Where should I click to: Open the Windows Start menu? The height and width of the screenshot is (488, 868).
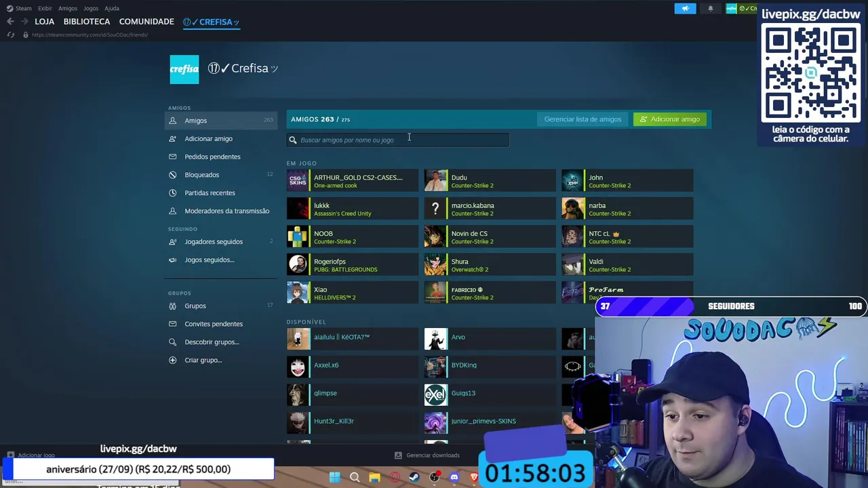coord(334,477)
